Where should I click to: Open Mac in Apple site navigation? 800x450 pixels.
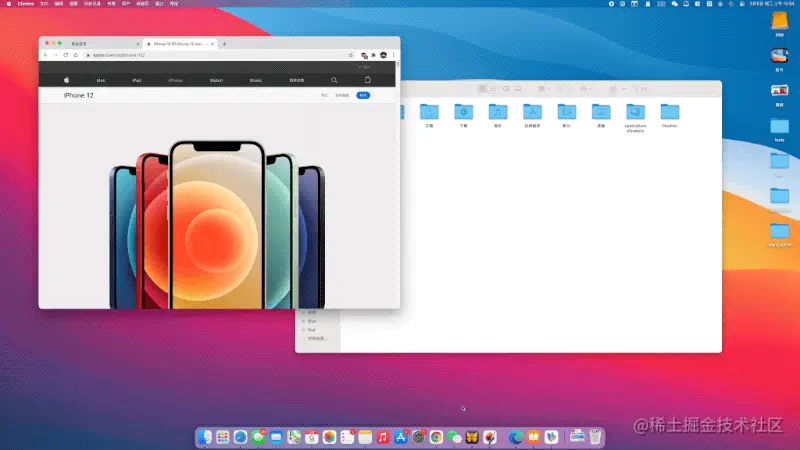click(101, 80)
